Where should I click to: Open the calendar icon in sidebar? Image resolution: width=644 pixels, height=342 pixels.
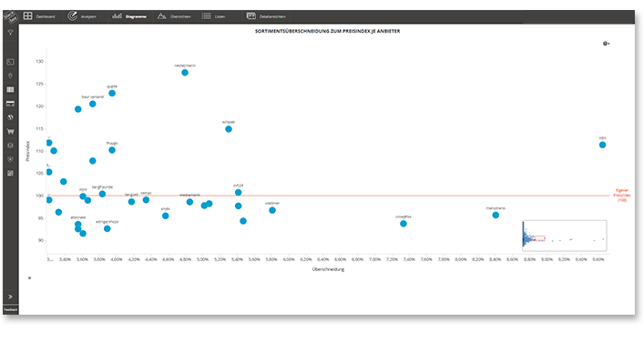point(10,173)
